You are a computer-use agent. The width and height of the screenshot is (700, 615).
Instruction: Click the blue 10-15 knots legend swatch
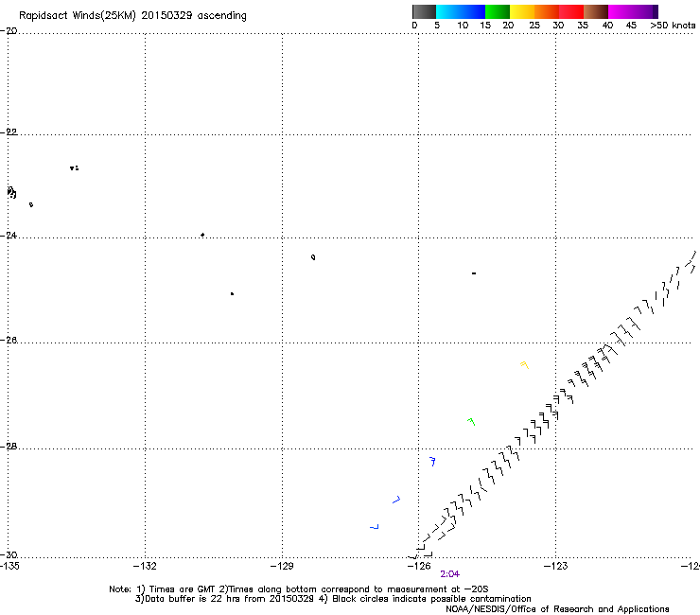[x=473, y=11]
